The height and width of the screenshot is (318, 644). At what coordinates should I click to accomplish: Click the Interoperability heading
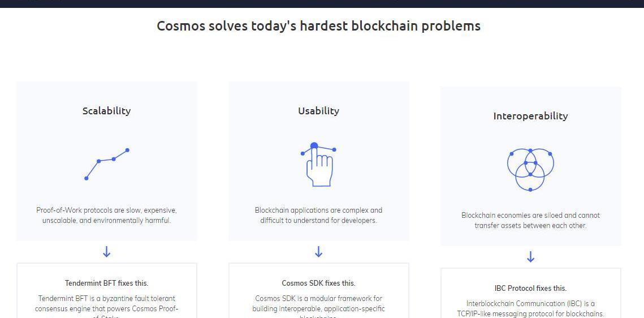pyautogui.click(x=530, y=116)
